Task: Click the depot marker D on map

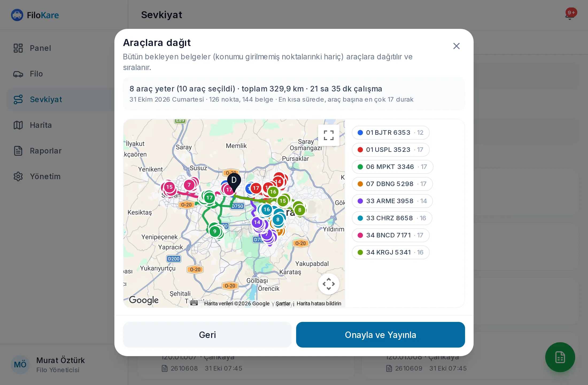Action: [234, 182]
